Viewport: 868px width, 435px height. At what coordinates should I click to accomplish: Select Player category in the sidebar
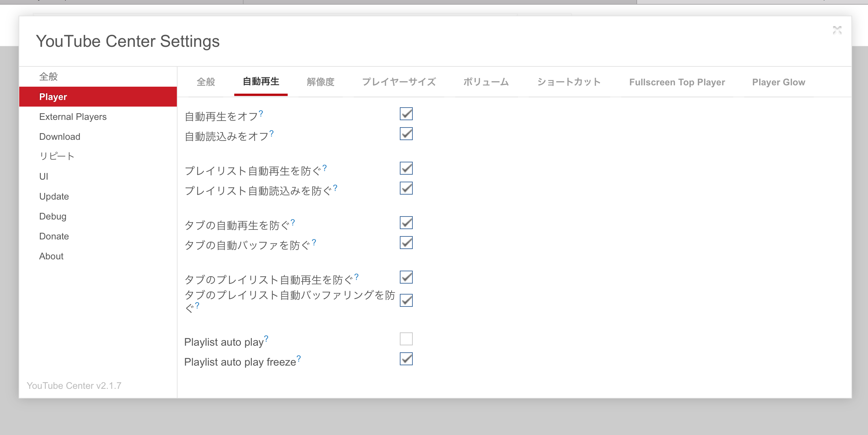coord(98,96)
